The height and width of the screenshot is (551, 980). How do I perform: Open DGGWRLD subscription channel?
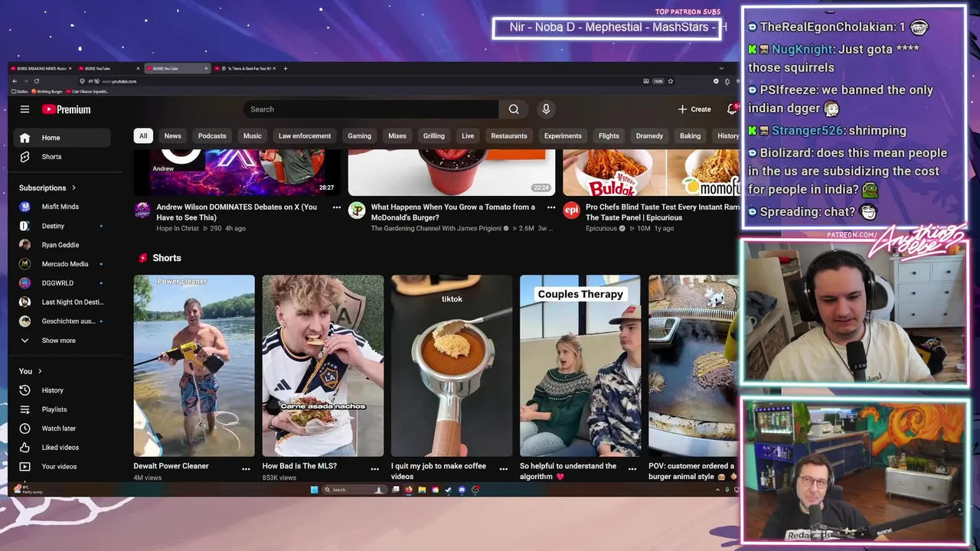(62, 283)
